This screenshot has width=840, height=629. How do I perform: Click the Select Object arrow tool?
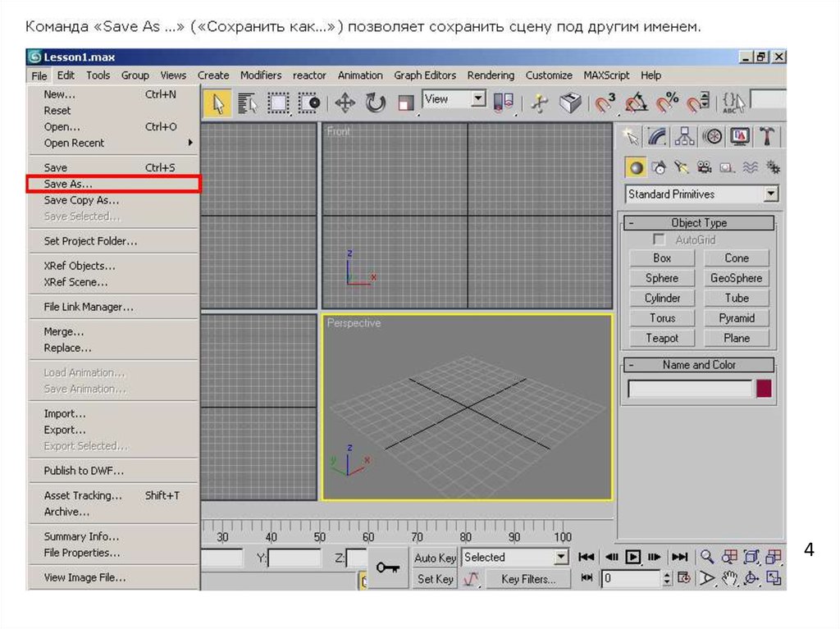217,103
